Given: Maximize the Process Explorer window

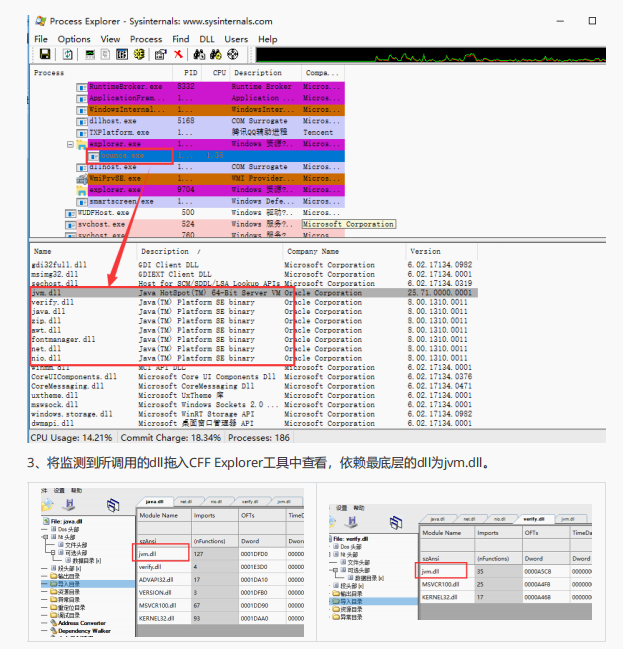Looking at the screenshot, I should click(x=592, y=21).
